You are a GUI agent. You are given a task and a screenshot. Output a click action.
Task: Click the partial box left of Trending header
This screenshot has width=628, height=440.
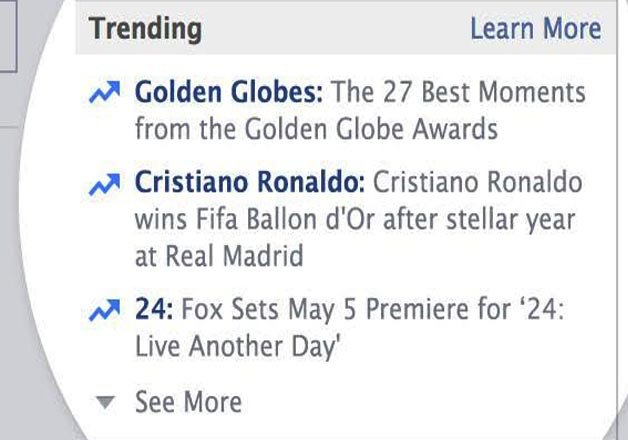click(x=8, y=35)
